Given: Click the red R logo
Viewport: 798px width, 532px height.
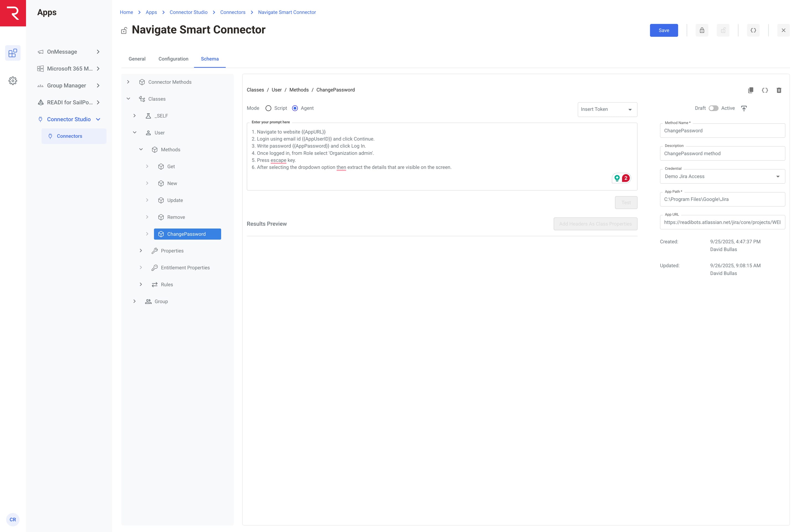Looking at the screenshot, I should pyautogui.click(x=13, y=13).
